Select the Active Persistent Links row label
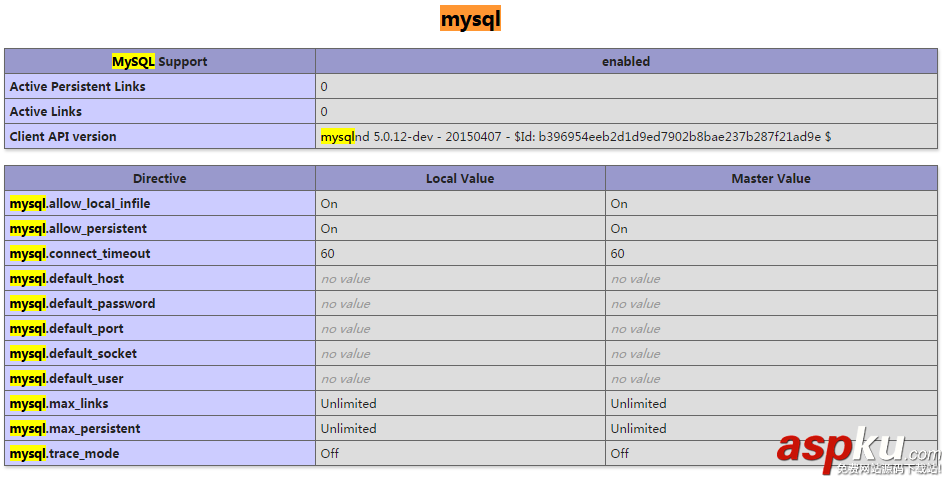 pos(78,87)
